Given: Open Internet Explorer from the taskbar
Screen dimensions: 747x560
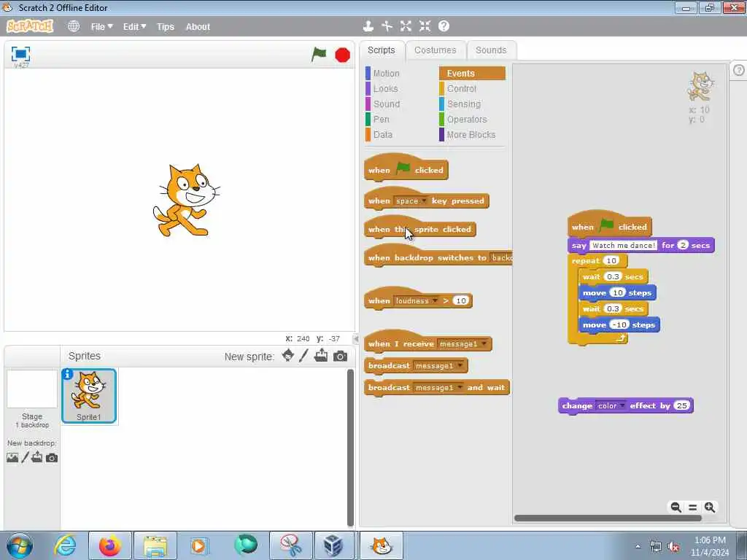Looking at the screenshot, I should click(65, 545).
